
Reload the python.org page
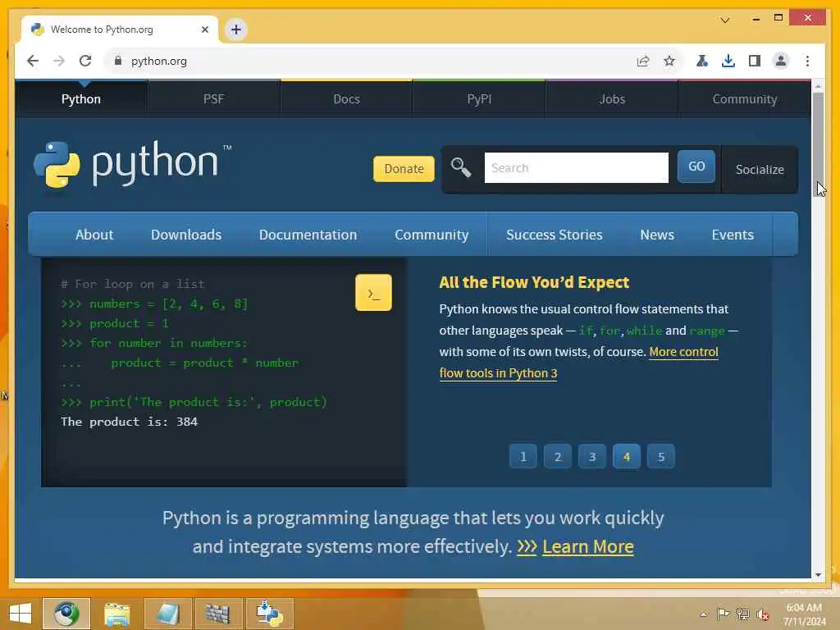[x=85, y=61]
